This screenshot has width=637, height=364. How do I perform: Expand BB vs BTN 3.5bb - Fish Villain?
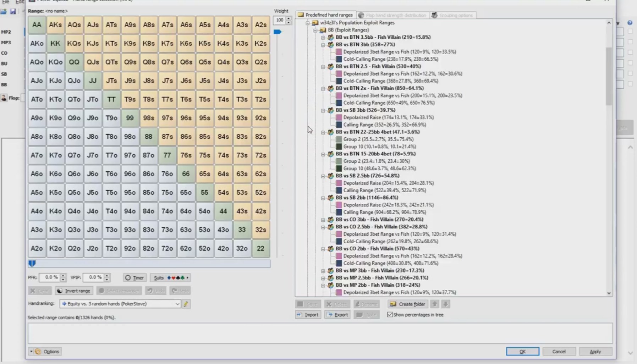[x=323, y=37]
